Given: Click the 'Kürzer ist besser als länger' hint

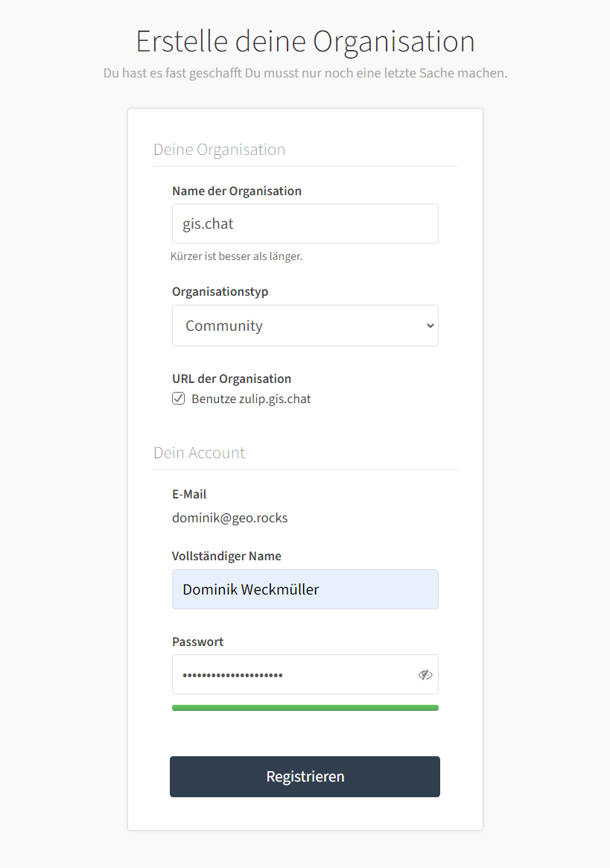Looking at the screenshot, I should 236,256.
